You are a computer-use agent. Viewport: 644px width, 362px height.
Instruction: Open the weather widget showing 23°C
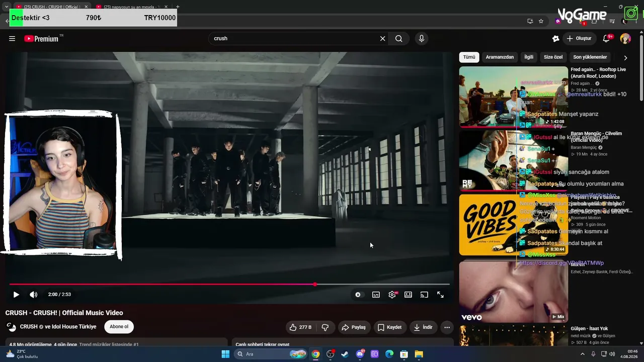[x=22, y=354]
